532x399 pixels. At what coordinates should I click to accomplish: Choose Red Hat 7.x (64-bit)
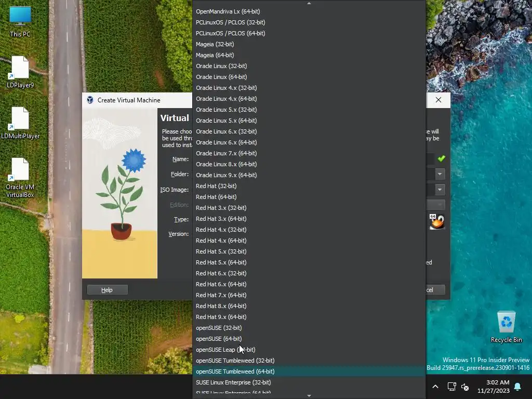(309, 295)
